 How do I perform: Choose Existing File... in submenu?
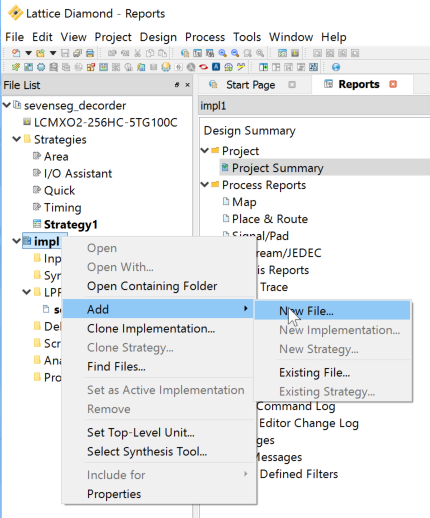(332, 372)
